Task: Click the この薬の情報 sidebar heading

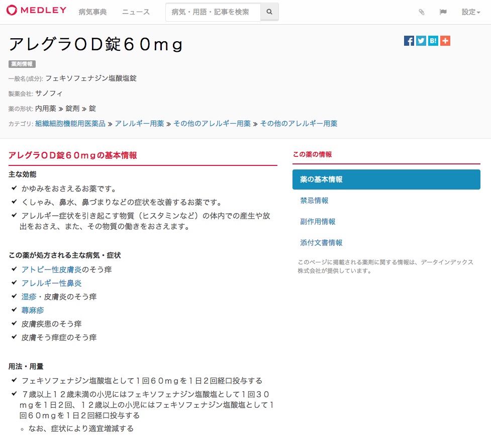Action: click(x=312, y=154)
